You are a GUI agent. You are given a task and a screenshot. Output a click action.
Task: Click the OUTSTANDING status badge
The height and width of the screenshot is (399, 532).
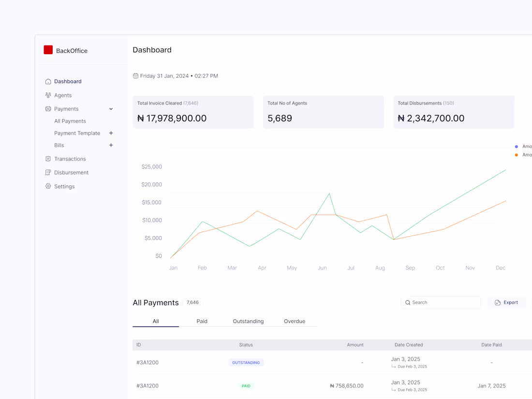pos(246,362)
